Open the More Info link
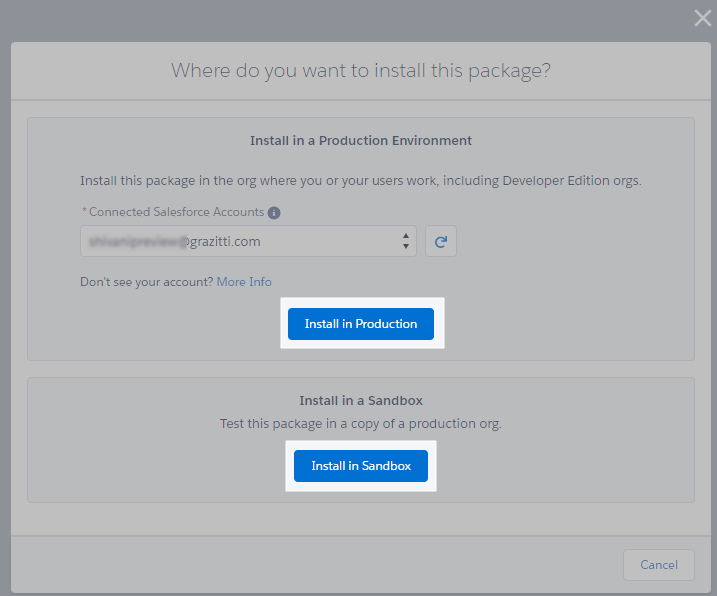 point(244,282)
